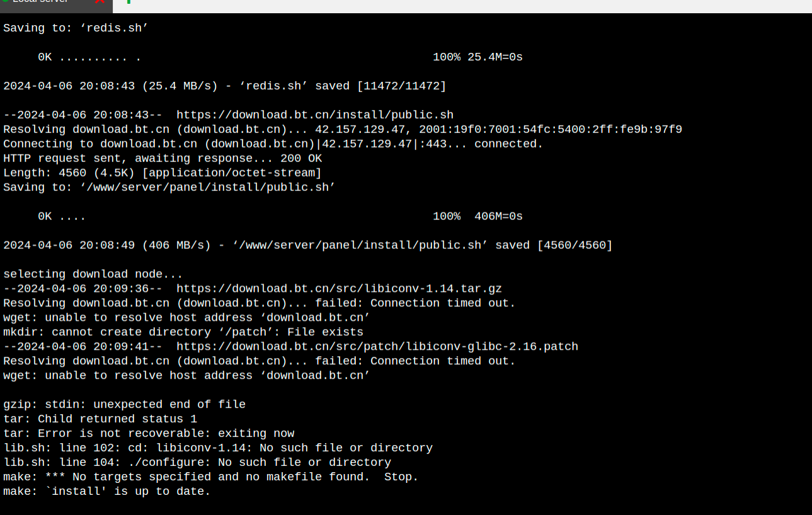Viewport: 812px width, 515px height.
Task: Click the gzip unexpected end of file error
Action: pos(124,405)
